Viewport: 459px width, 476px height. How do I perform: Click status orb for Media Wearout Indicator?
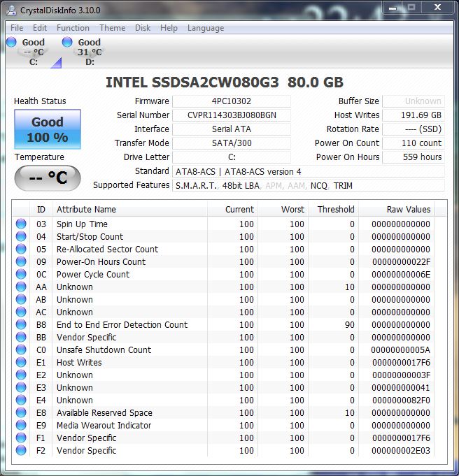click(21, 426)
